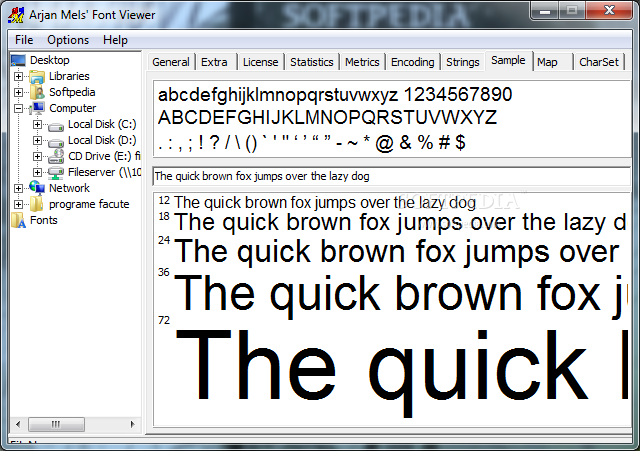
Task: Open the Help menu
Action: click(x=115, y=40)
